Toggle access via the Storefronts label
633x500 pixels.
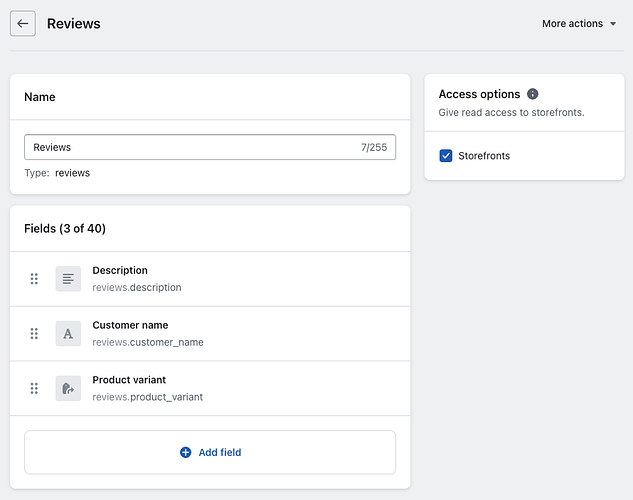[484, 156]
